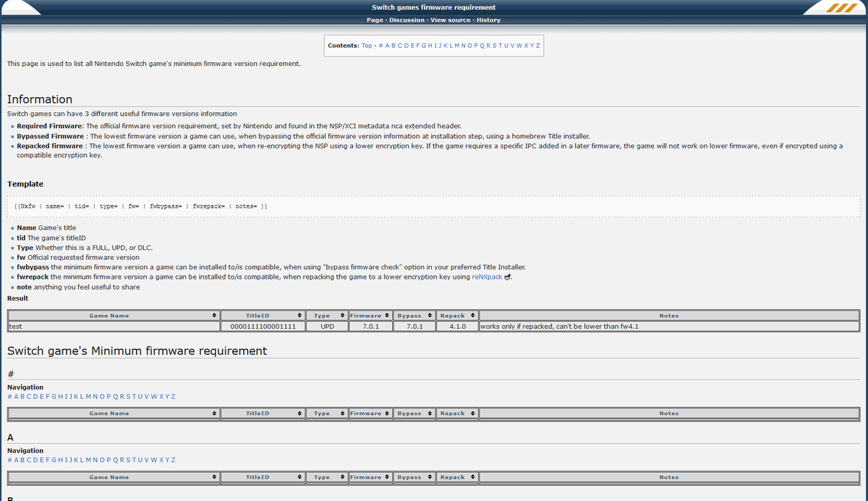Sort A section table by Type arrows
Image resolution: width=868 pixels, height=501 pixels.
pyautogui.click(x=342, y=477)
